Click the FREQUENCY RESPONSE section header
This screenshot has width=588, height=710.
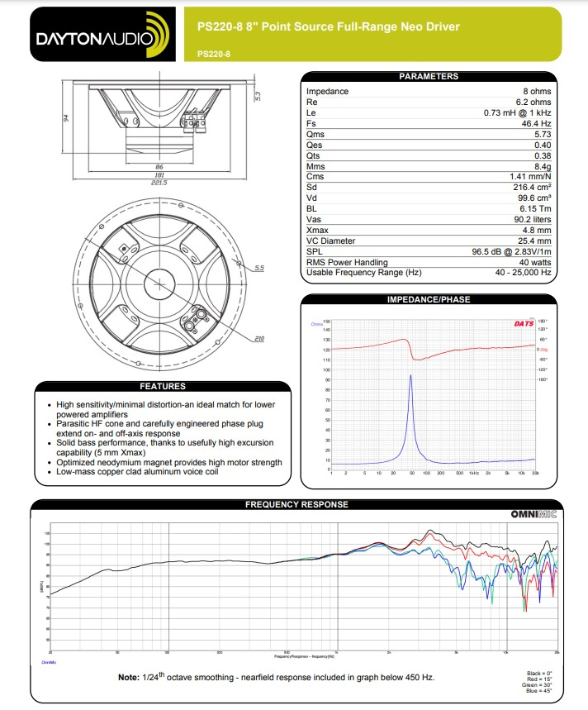[296, 504]
